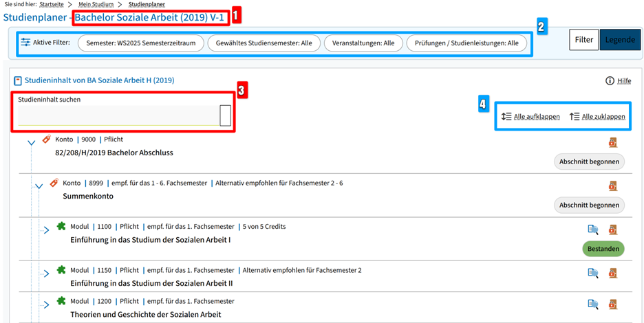This screenshot has height=323, width=644.
Task: Expand Modul 1100 Einführung Soziale Arbeit I
Action: (x=46, y=230)
